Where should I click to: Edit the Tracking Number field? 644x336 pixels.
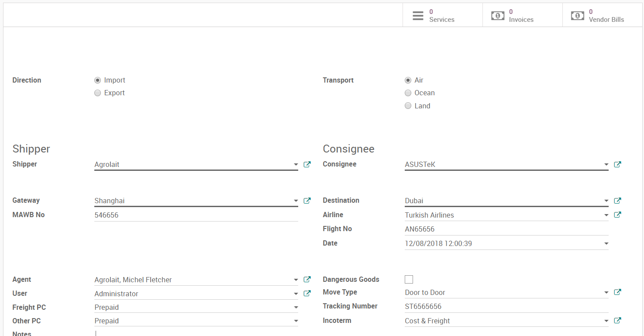(506, 306)
